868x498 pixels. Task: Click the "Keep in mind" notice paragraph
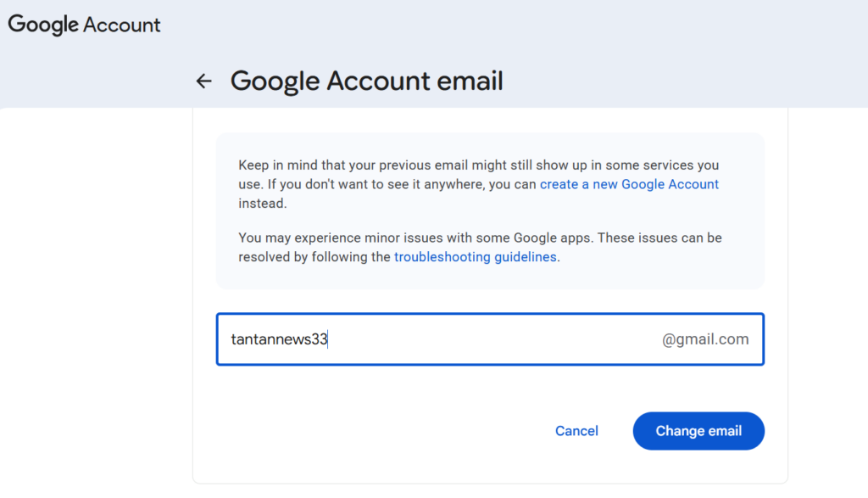[x=480, y=184]
